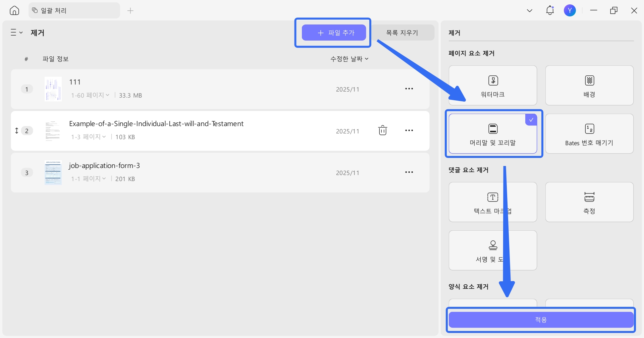Click the 양식 요소 제거 heading
The width and height of the screenshot is (644, 338).
[x=469, y=287]
